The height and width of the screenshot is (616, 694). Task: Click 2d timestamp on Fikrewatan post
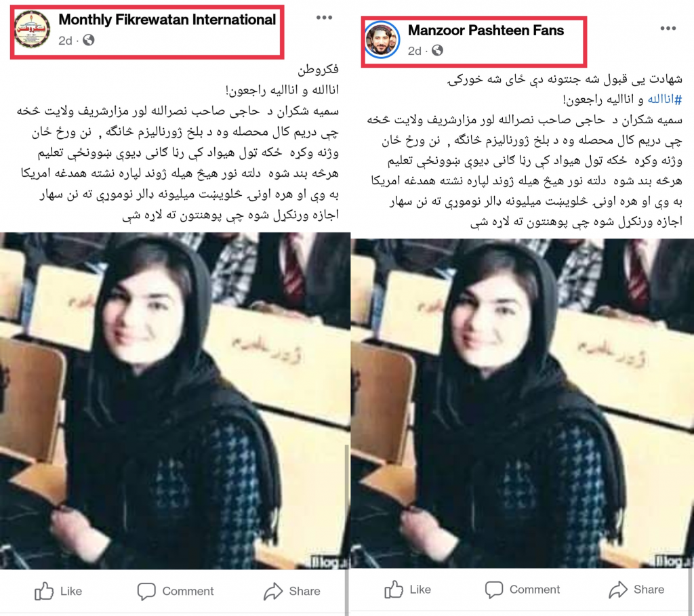pyautogui.click(x=65, y=41)
